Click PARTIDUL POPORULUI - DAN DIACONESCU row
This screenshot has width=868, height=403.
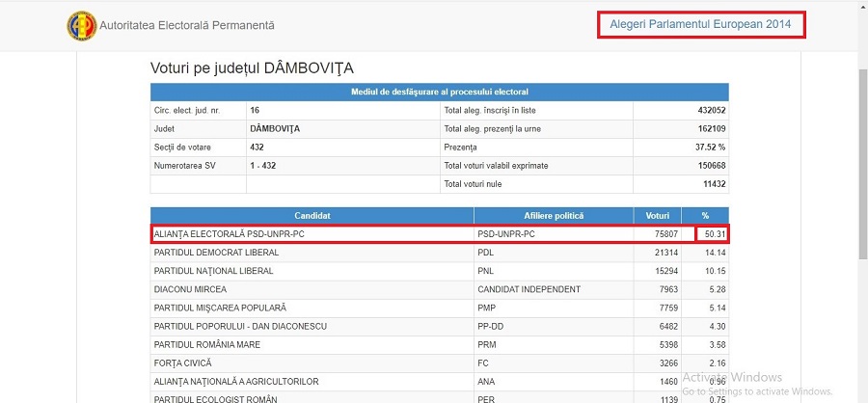[x=440, y=327]
